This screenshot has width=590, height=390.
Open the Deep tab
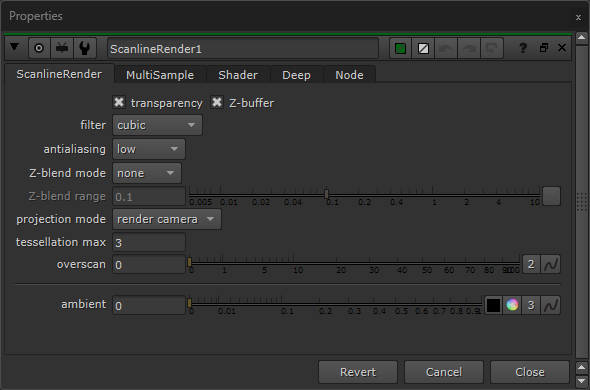pos(297,75)
